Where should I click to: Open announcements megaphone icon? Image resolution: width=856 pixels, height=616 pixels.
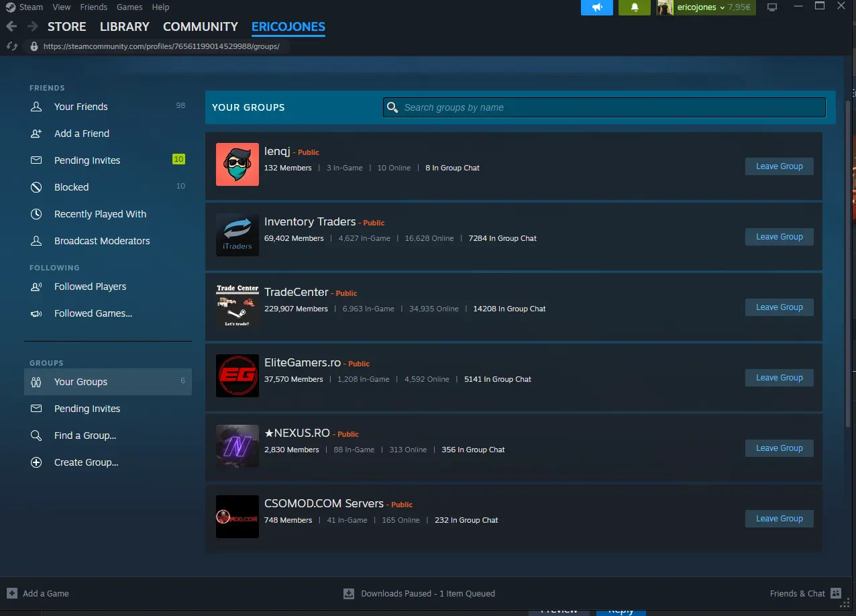point(596,7)
